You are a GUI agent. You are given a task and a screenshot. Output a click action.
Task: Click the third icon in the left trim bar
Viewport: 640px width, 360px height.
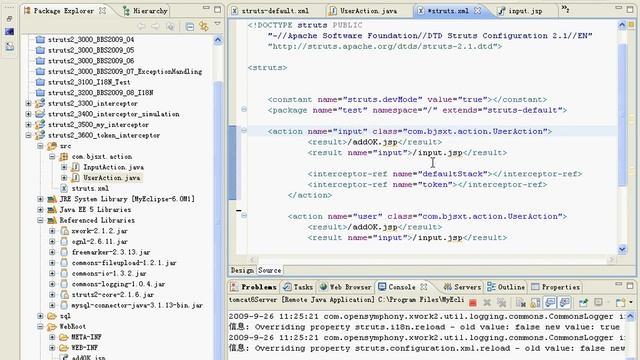[10, 47]
